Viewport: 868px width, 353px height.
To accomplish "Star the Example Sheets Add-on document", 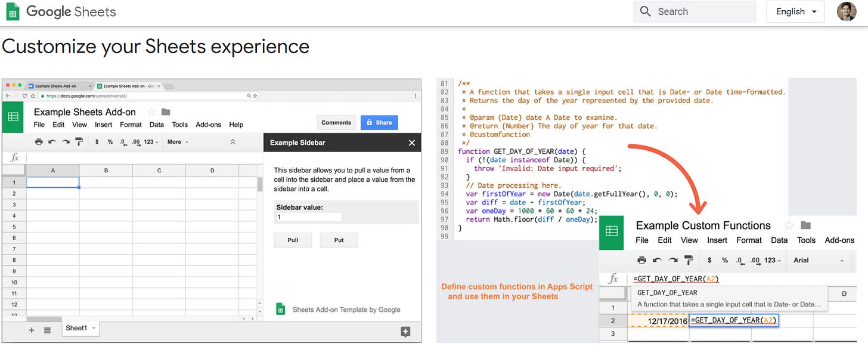I will pyautogui.click(x=151, y=112).
